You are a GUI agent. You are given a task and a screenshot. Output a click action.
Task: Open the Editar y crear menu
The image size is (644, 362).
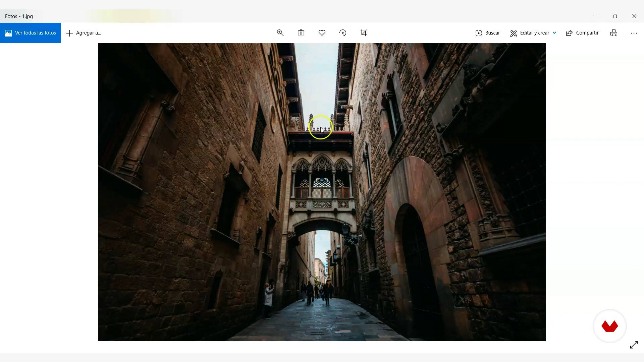coord(533,33)
